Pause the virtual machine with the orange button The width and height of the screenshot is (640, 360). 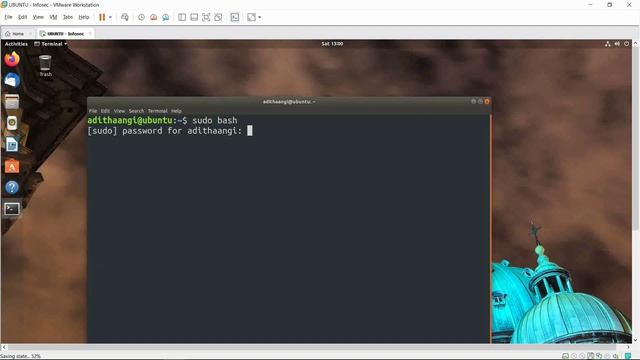point(102,17)
